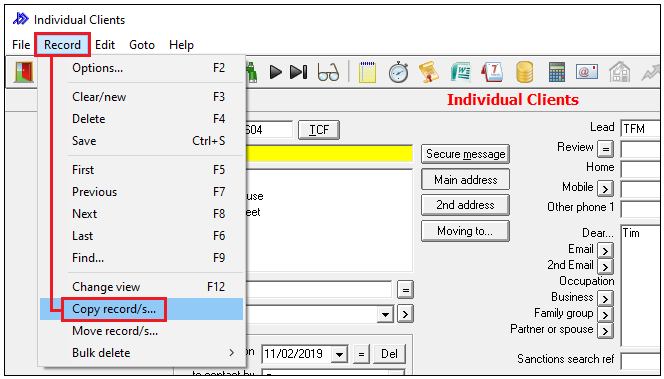
Task: Click the 2nd address button
Action: (x=465, y=205)
